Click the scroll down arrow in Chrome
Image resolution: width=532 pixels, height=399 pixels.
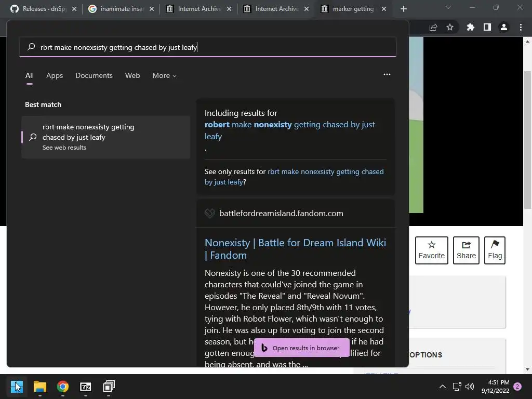(527, 369)
